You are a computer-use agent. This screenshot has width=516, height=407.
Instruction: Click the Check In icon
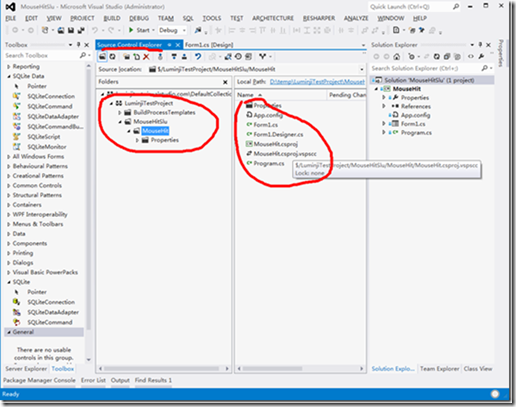(x=184, y=57)
